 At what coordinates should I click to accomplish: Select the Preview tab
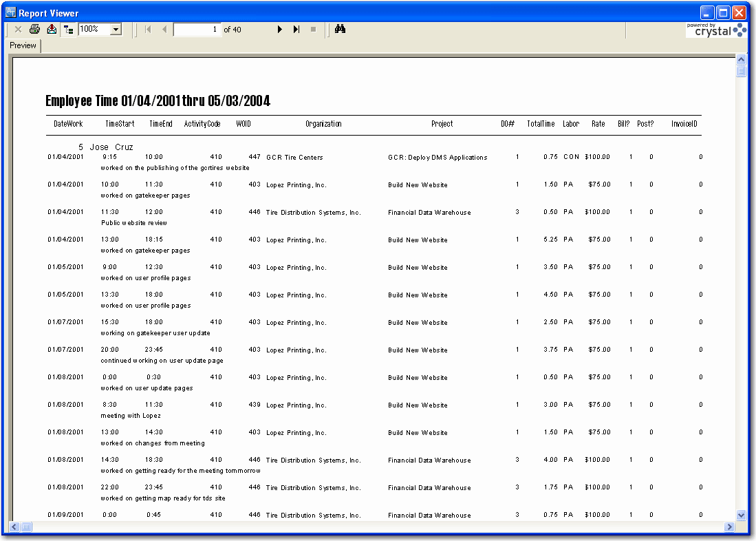[23, 45]
